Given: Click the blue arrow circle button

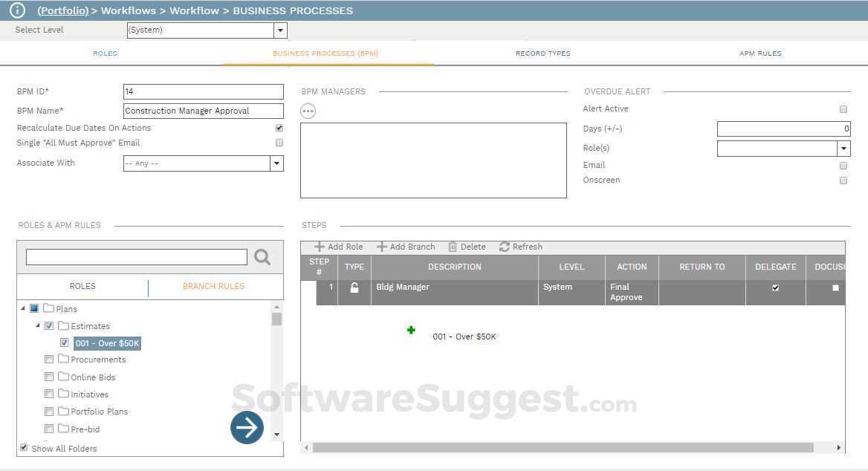Looking at the screenshot, I should (x=247, y=427).
